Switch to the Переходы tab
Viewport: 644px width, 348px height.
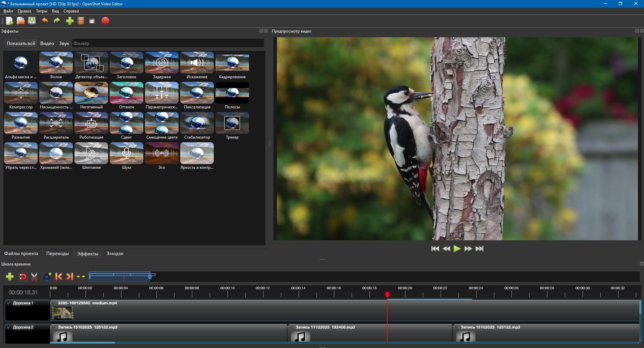click(58, 253)
